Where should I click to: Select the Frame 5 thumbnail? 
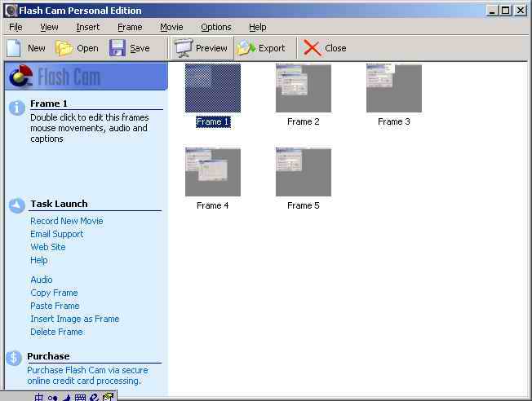[x=304, y=172]
